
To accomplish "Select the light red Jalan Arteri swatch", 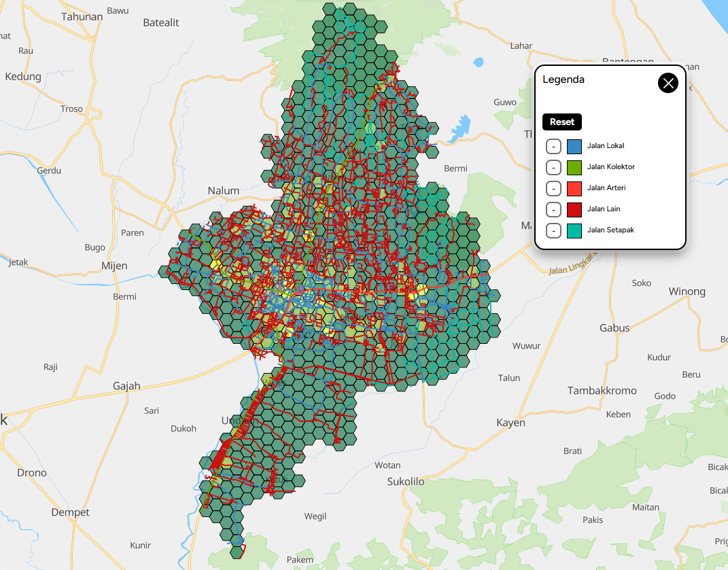I will coord(574,188).
